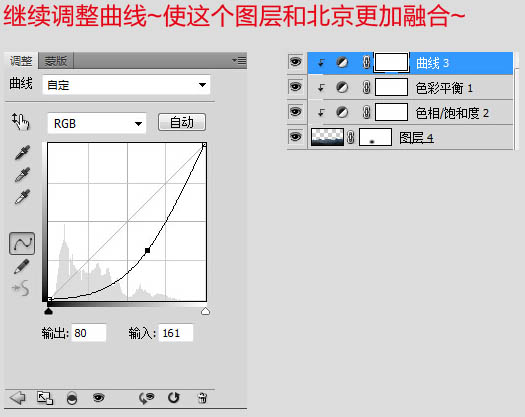Click mask link icon on 色彩平衡 1
The image size is (525, 417).
click(x=366, y=87)
